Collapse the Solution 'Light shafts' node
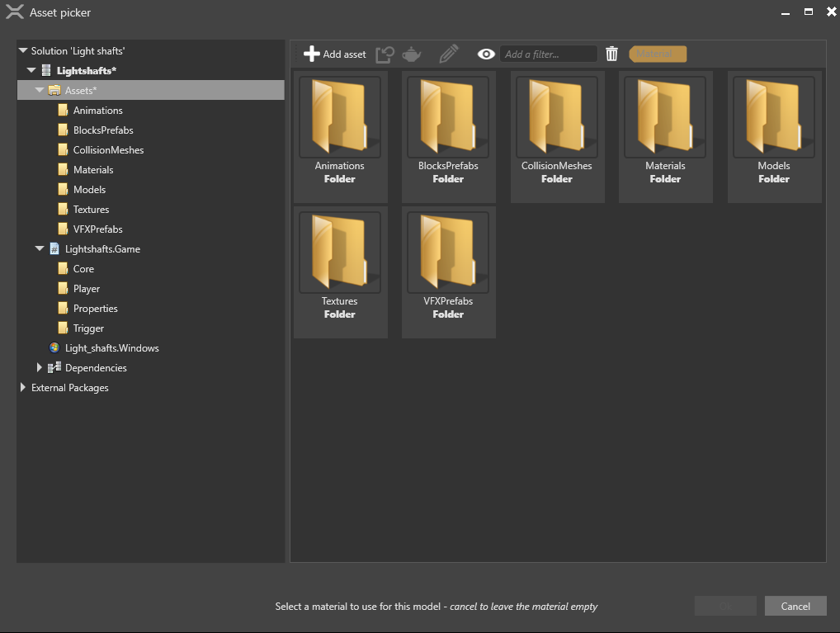The image size is (840, 633). [22, 50]
